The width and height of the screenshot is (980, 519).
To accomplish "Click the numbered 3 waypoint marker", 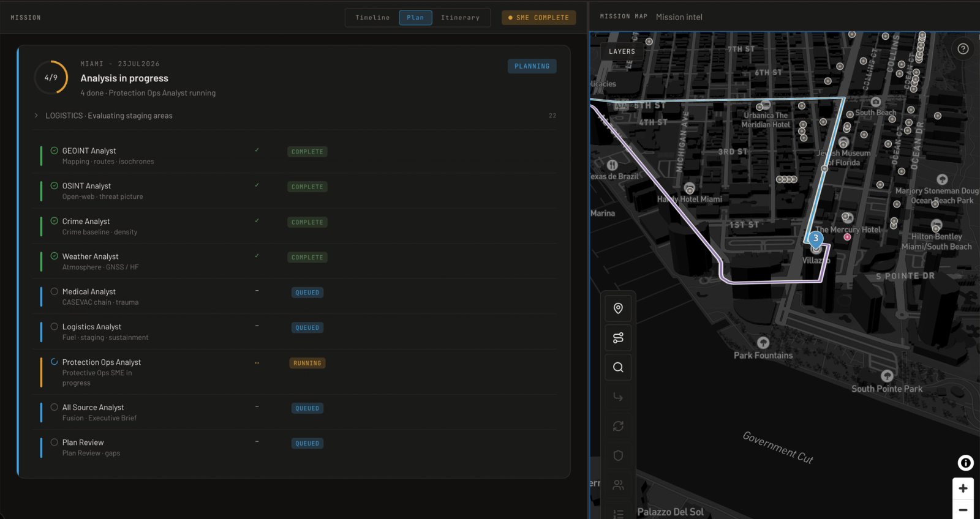I will pyautogui.click(x=815, y=238).
